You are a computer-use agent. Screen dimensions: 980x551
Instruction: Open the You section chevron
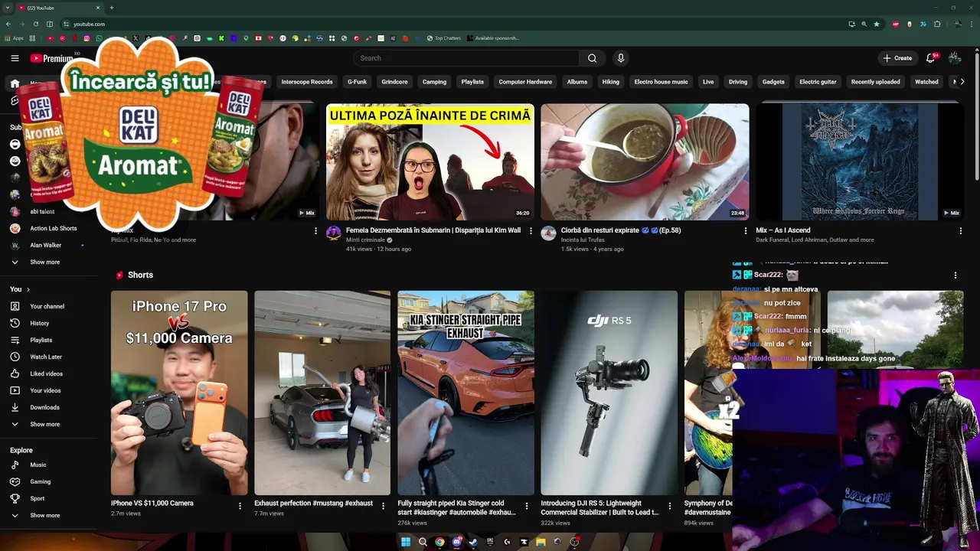click(28, 289)
